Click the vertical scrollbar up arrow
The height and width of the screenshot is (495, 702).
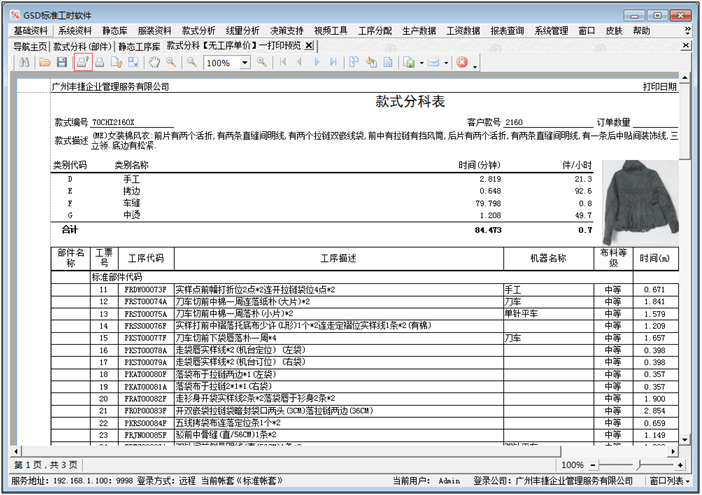click(x=685, y=78)
